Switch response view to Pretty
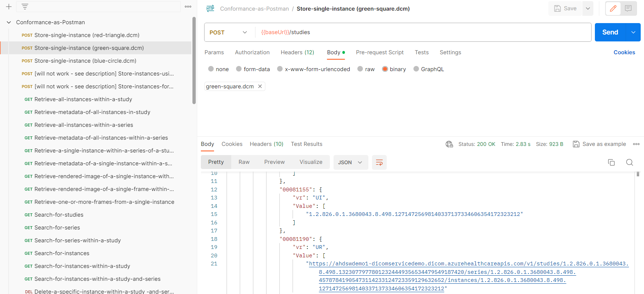 point(216,162)
